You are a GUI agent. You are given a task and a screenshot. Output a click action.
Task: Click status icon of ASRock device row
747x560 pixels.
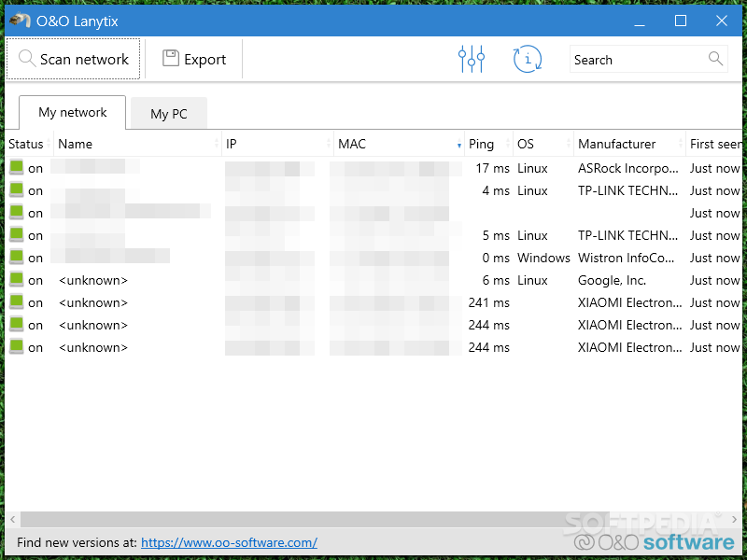click(17, 167)
